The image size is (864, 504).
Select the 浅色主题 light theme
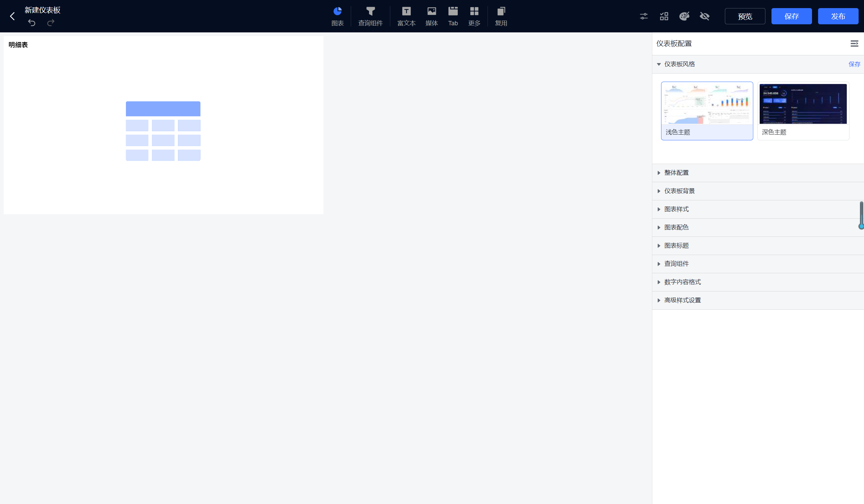(x=707, y=111)
